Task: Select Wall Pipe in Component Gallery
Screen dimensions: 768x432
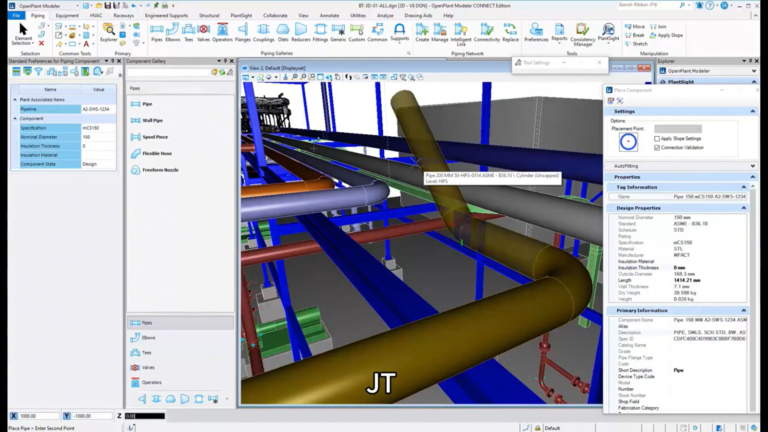Action: click(147, 120)
